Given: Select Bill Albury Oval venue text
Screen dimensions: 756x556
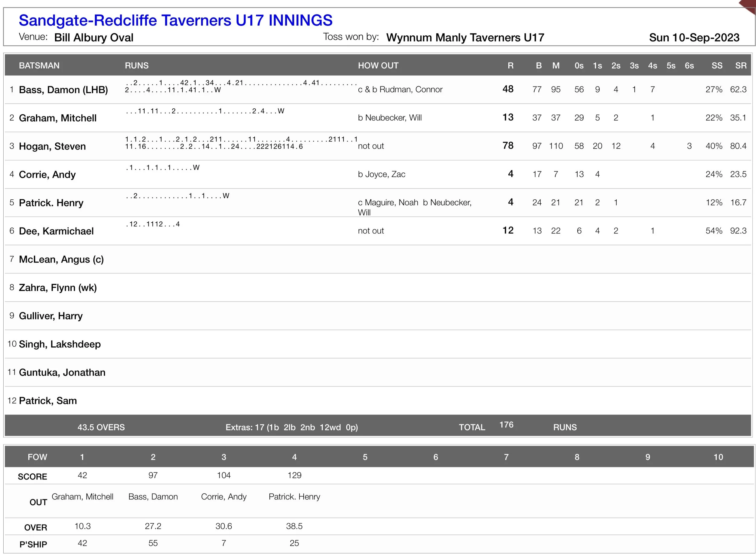Looking at the screenshot, I should [x=93, y=37].
